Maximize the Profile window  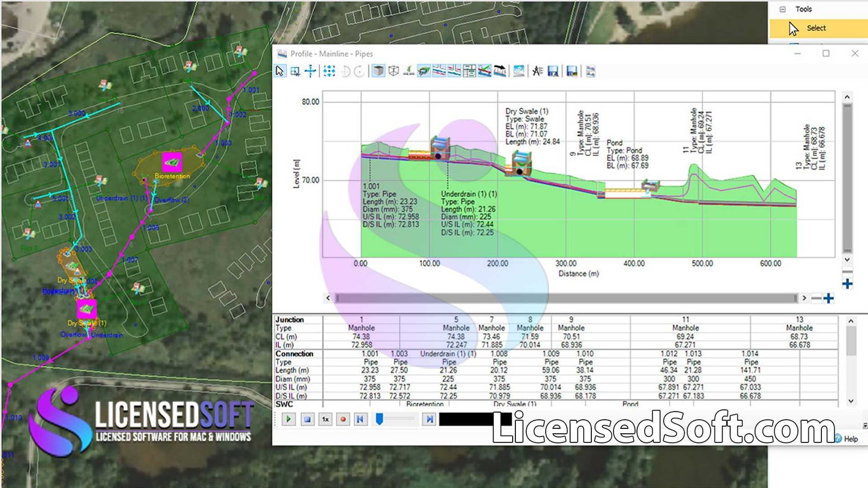(x=826, y=53)
